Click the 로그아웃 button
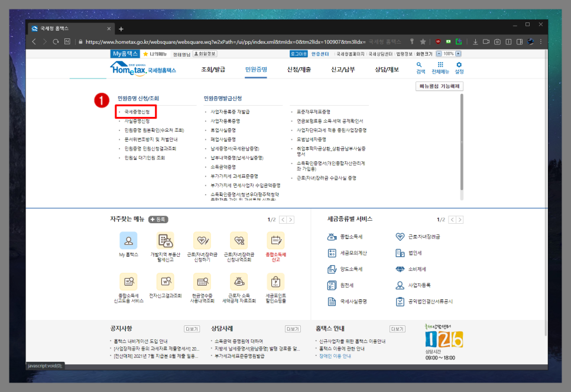This screenshot has height=392, width=571. 299,54
